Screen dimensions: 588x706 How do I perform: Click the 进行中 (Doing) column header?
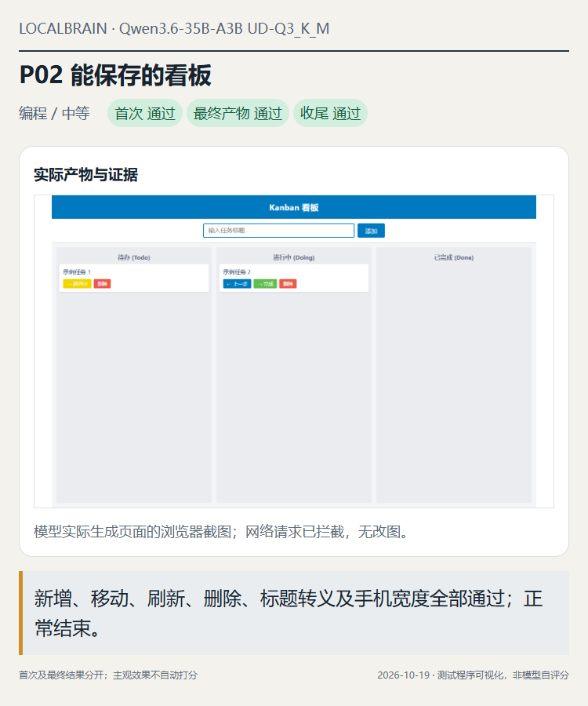tap(294, 257)
